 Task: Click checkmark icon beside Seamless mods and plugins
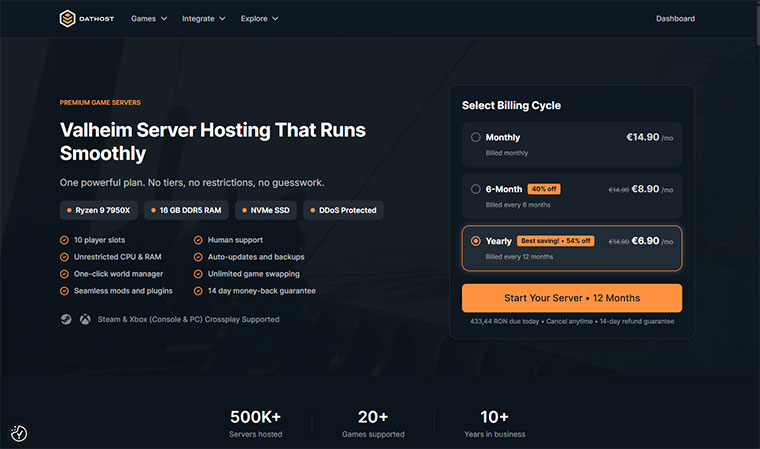coord(64,291)
